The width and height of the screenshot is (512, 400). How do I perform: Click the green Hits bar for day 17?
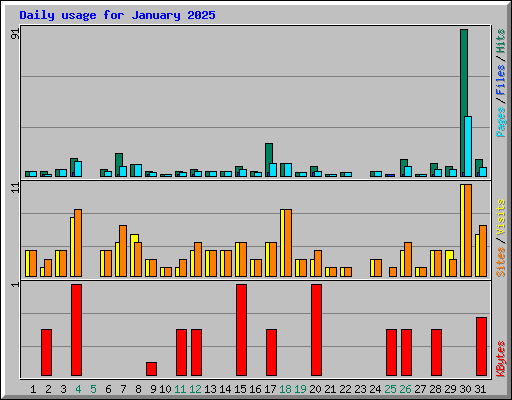coord(268,160)
